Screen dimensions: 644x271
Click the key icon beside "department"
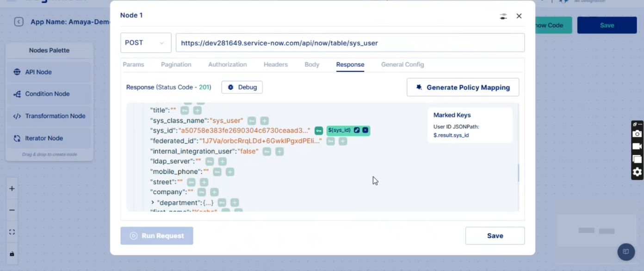pos(222,203)
